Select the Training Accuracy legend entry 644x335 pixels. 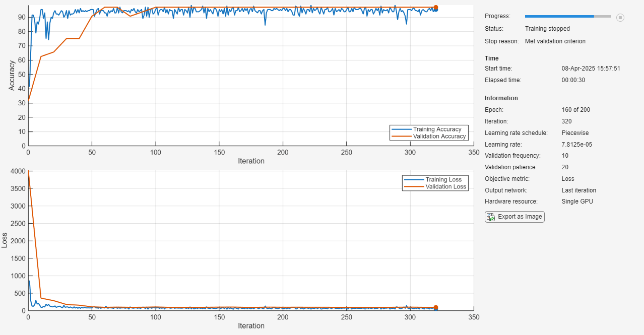(x=436, y=129)
